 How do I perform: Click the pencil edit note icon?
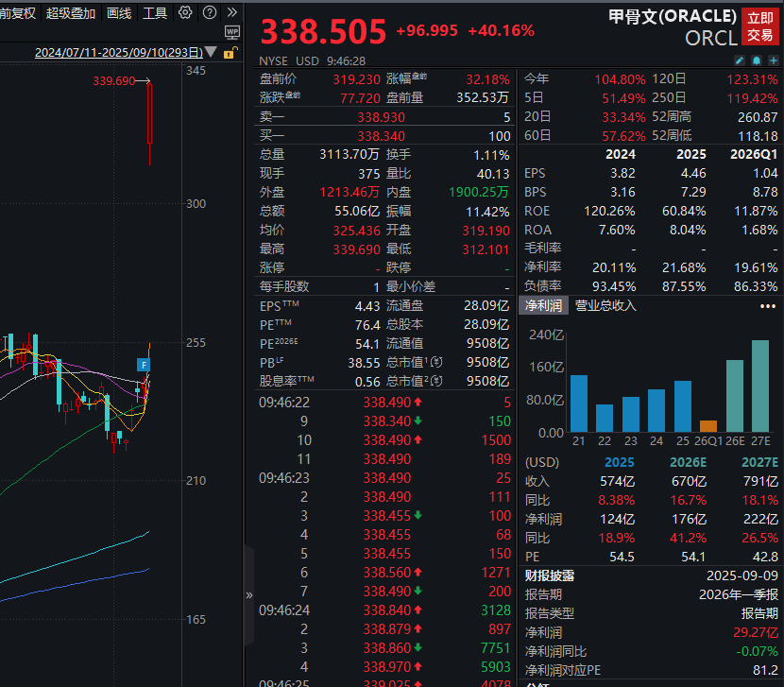point(740,60)
